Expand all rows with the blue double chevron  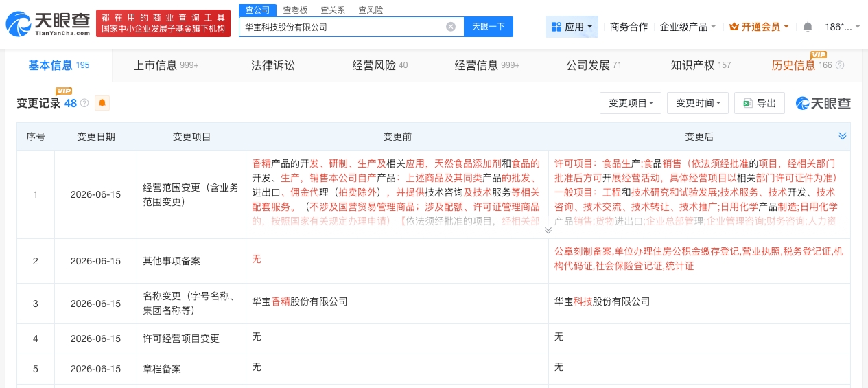(x=842, y=136)
